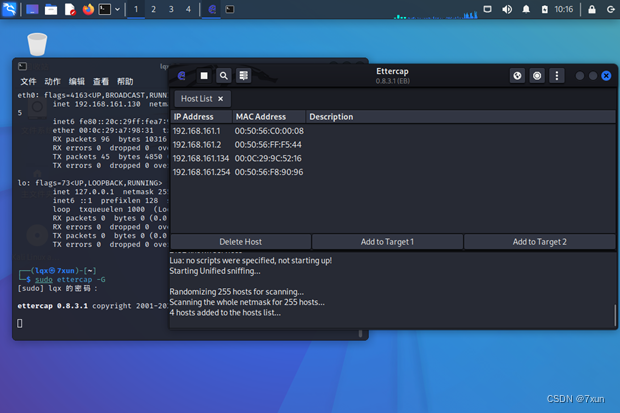Image resolution: width=620 pixels, height=413 pixels.
Task: Launch Firefox from the top panel
Action: click(x=88, y=9)
